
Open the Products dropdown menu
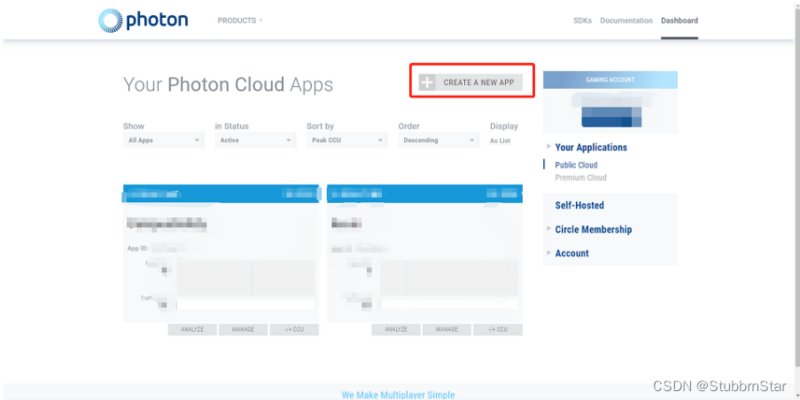240,20
